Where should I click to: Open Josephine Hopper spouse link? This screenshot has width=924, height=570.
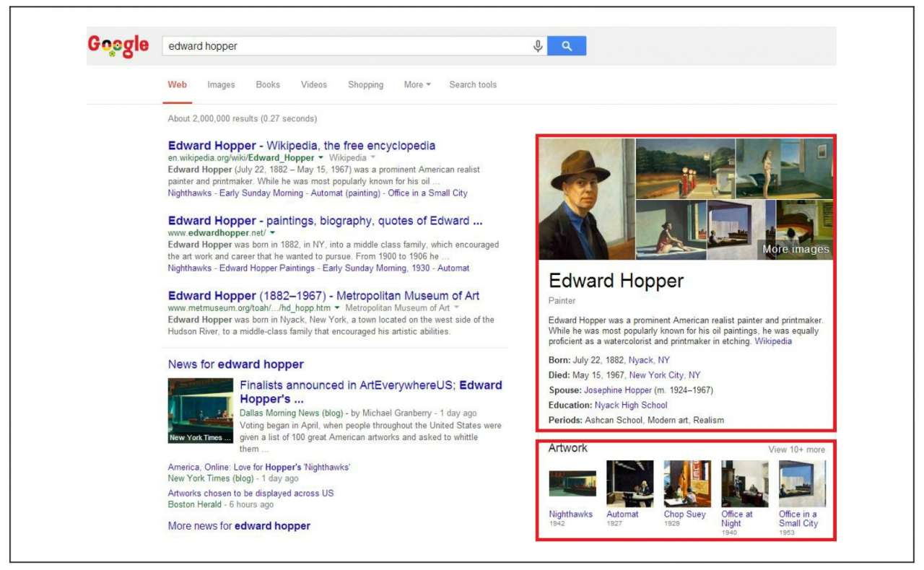click(x=618, y=390)
